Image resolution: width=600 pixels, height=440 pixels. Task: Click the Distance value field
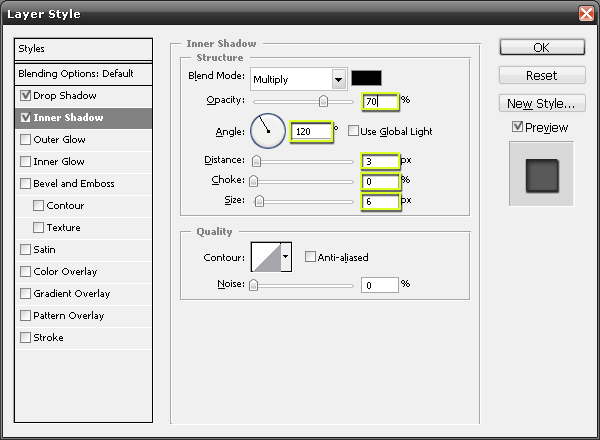tap(380, 161)
